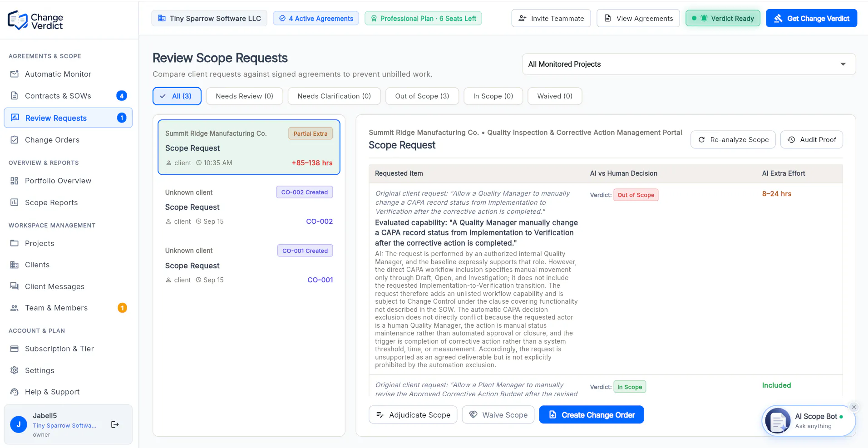Image resolution: width=868 pixels, height=448 pixels.
Task: Click the logout icon beside Jabell5
Action: click(x=115, y=424)
